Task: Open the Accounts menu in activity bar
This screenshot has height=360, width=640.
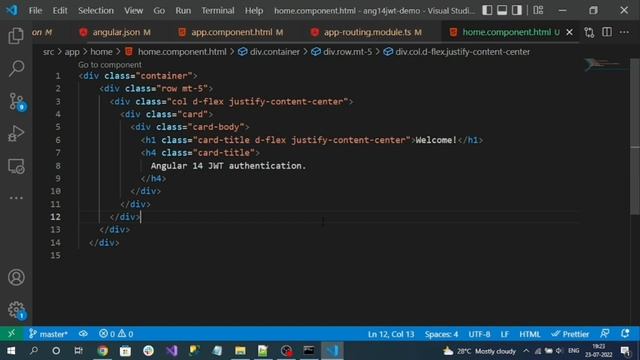Action: 16,277
